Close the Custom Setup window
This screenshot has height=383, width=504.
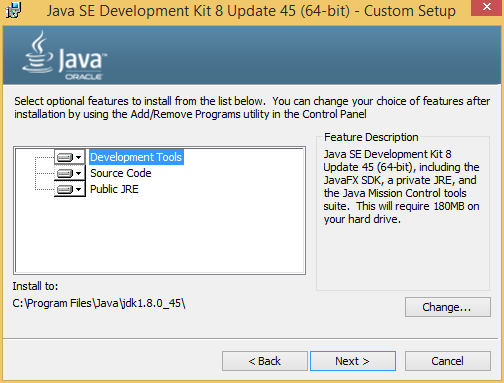click(x=487, y=7)
